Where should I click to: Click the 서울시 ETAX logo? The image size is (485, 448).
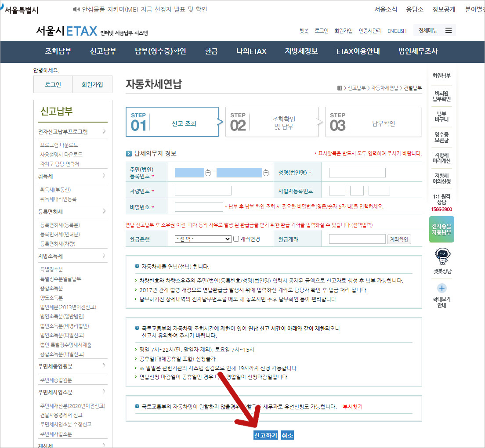click(91, 31)
